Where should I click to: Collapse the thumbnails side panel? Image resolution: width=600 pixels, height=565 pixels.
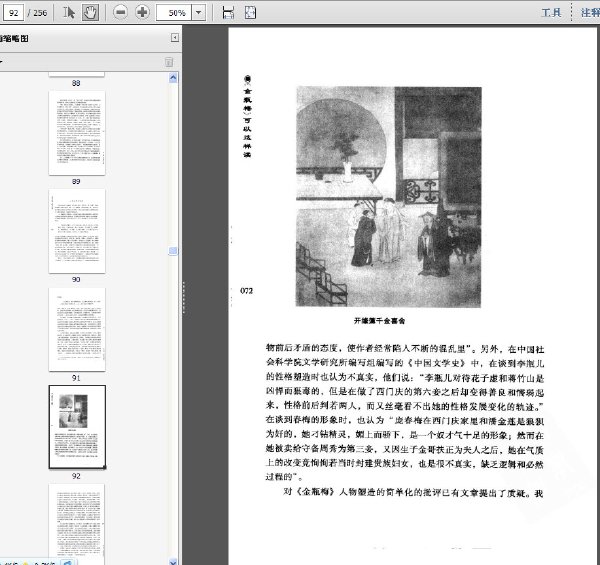[175, 37]
